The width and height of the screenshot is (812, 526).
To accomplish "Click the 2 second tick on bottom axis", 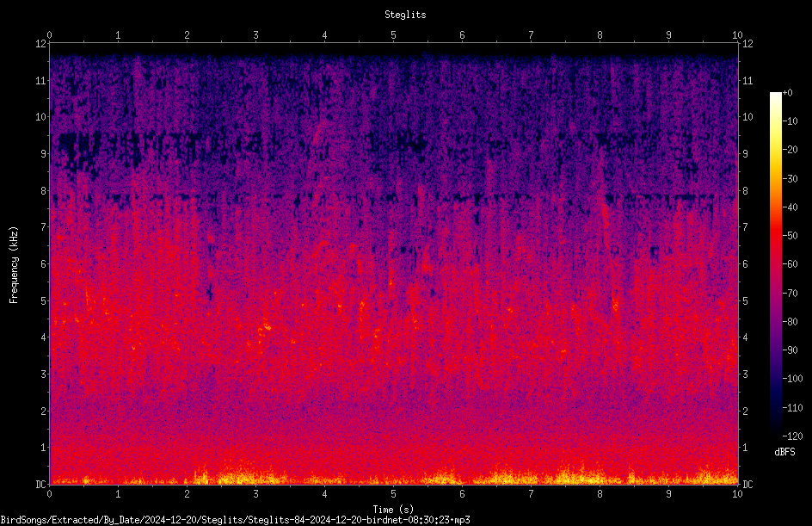I will click(x=187, y=494).
